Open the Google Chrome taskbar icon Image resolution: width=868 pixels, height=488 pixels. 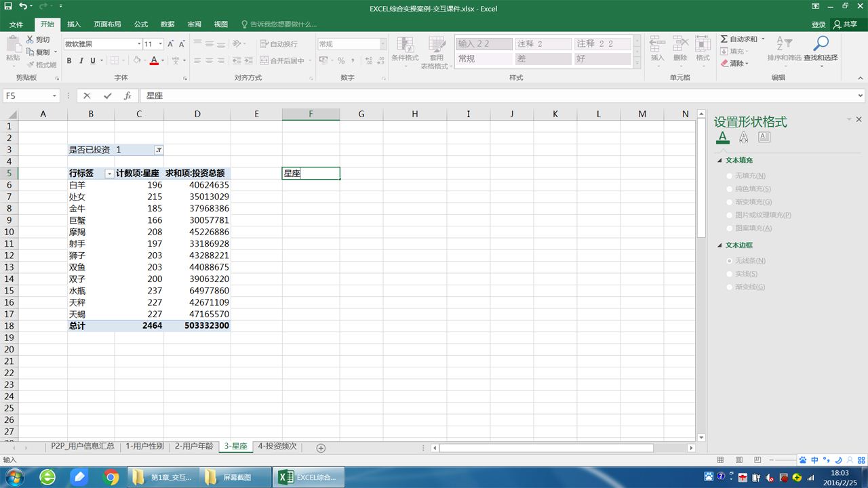(111, 478)
